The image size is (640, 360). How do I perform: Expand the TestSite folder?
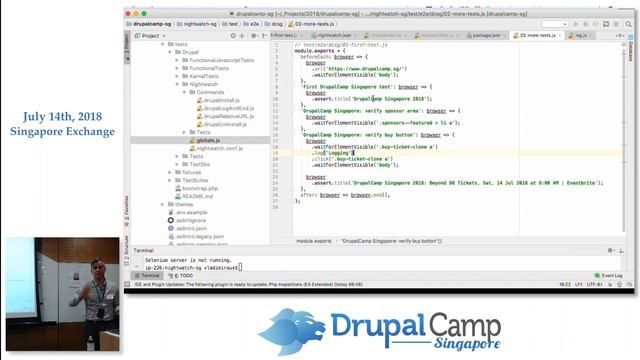[x=177, y=164]
